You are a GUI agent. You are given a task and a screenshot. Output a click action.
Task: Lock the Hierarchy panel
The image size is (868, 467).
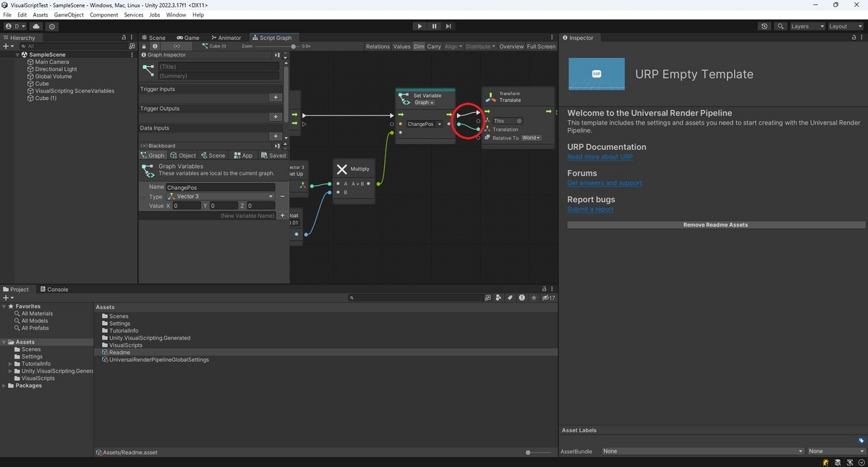click(124, 38)
